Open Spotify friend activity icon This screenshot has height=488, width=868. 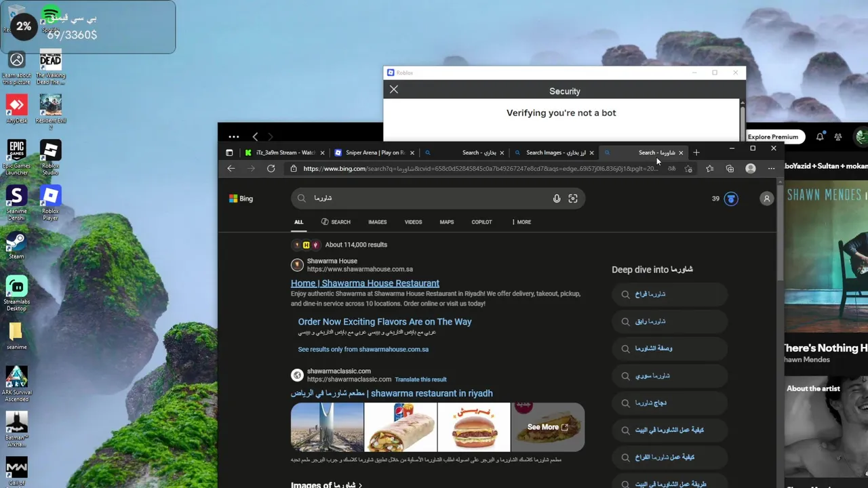click(x=838, y=137)
